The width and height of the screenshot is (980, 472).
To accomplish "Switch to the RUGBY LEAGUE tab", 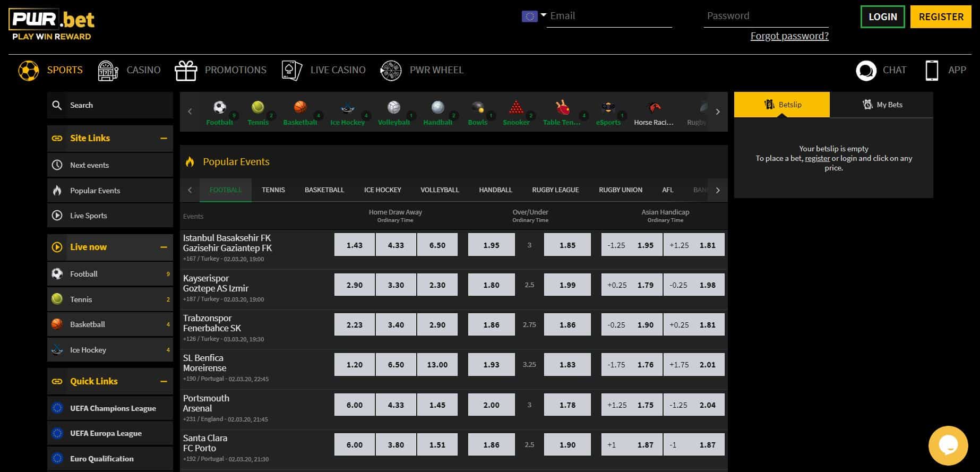I will pyautogui.click(x=555, y=190).
